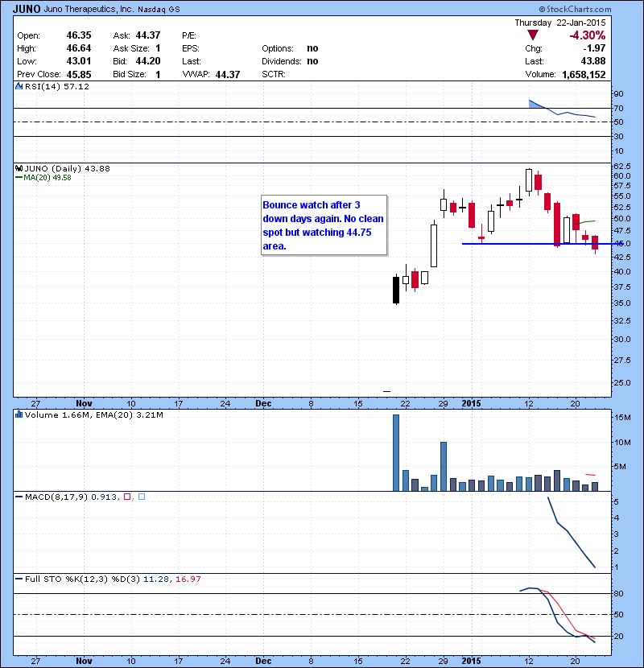Screen dimensions: 644x668
Task: Click the 15M label on the volume axis
Action: [622, 418]
